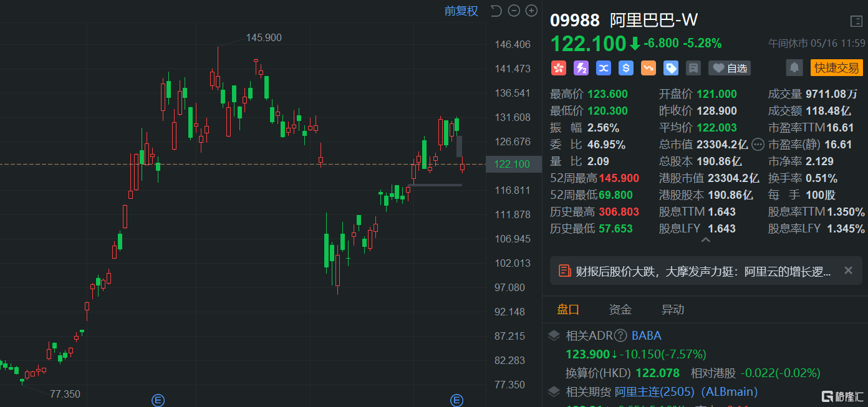Open the help icon next to 相关ADR
Screen dimensions: 868x407
[x=620, y=336]
